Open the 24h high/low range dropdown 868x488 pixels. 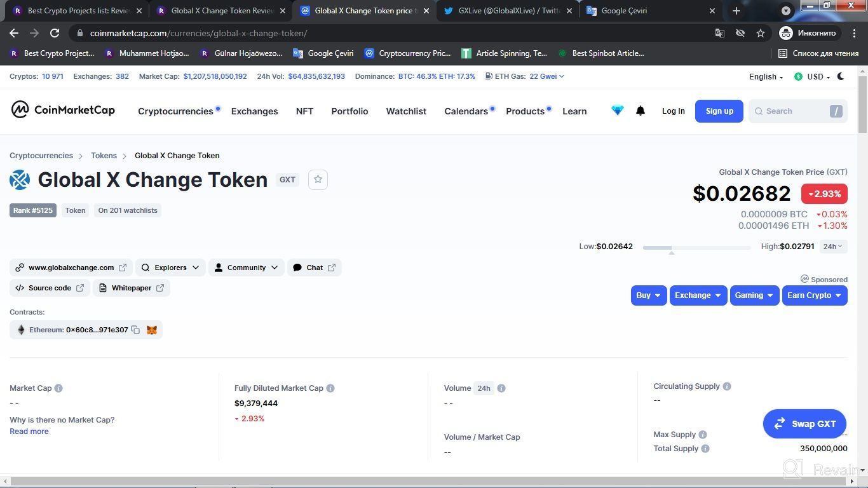point(833,247)
